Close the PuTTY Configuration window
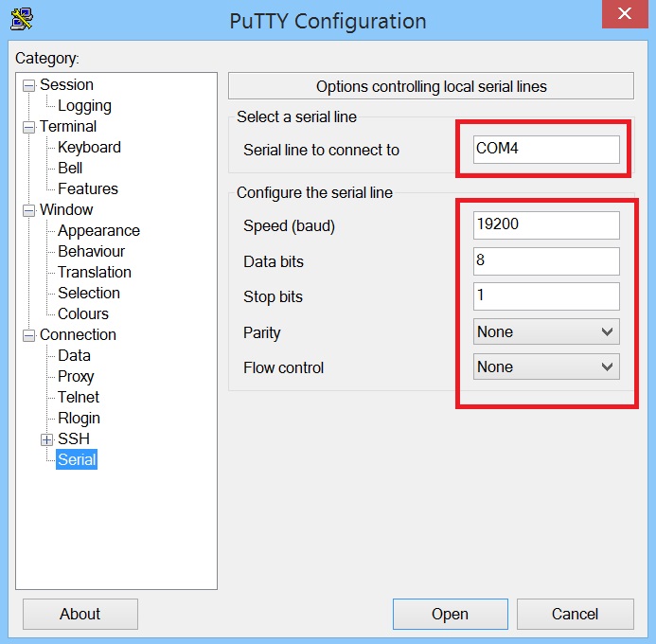Image resolution: width=656 pixels, height=644 pixels. 625,14
